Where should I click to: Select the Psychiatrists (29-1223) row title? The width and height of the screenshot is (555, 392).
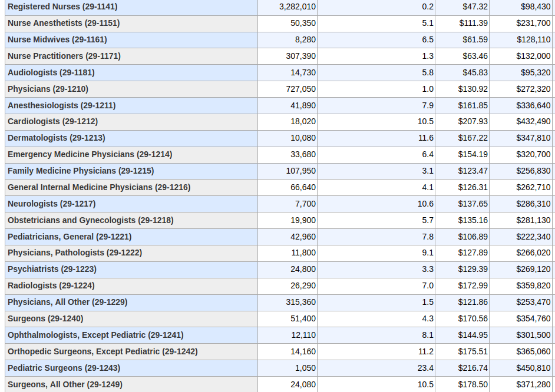tap(52, 270)
